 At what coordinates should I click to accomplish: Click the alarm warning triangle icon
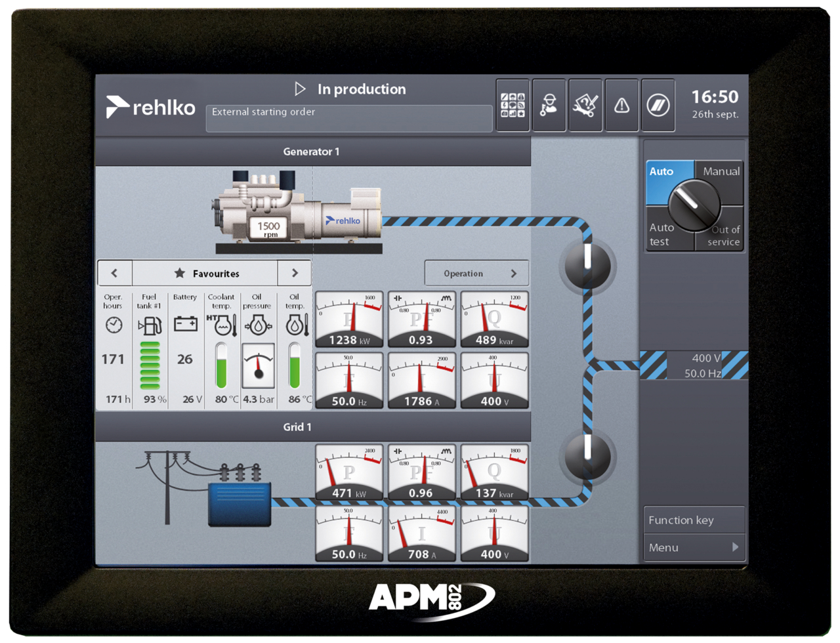(x=622, y=106)
